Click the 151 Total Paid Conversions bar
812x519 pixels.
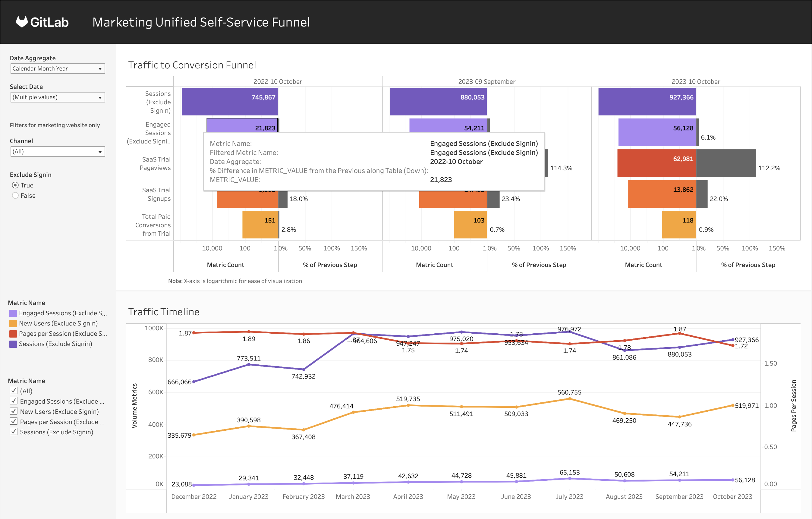pyautogui.click(x=260, y=225)
